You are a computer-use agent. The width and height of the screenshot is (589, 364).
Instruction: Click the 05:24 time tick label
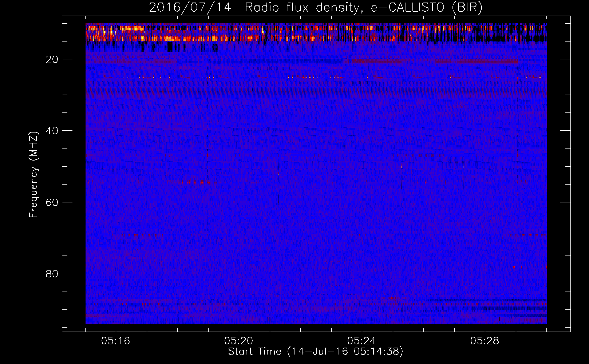click(x=362, y=341)
